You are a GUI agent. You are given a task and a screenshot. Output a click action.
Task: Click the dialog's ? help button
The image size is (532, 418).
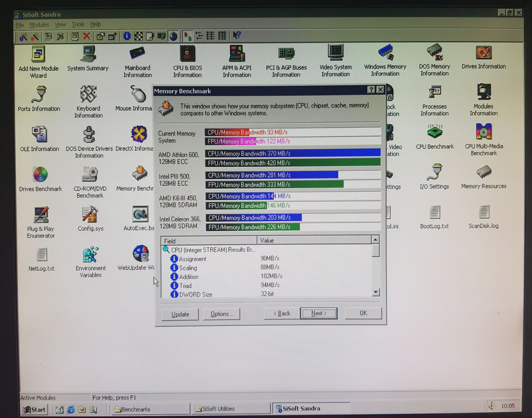371,90
